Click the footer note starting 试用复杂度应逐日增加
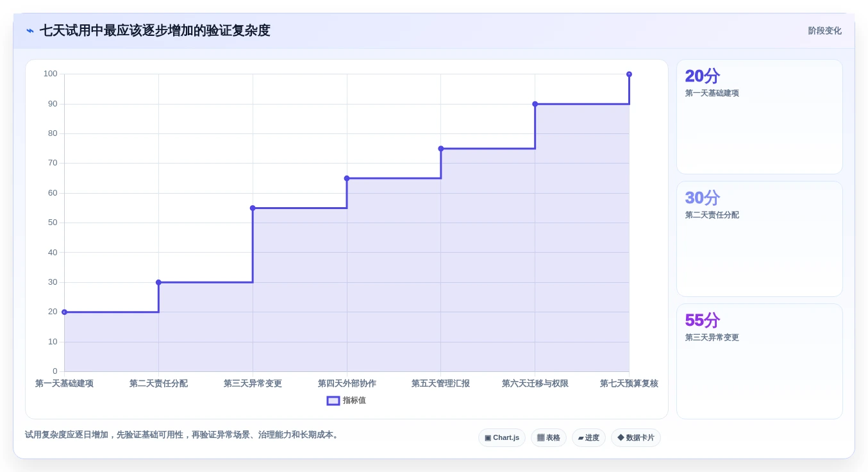This screenshot has width=868, height=472. pyautogui.click(x=183, y=435)
